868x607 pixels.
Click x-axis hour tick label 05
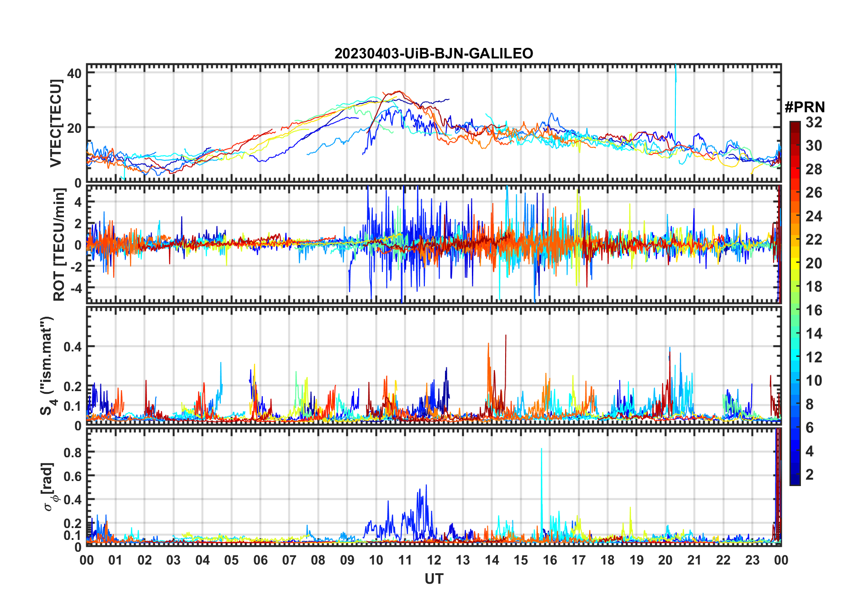(231, 560)
